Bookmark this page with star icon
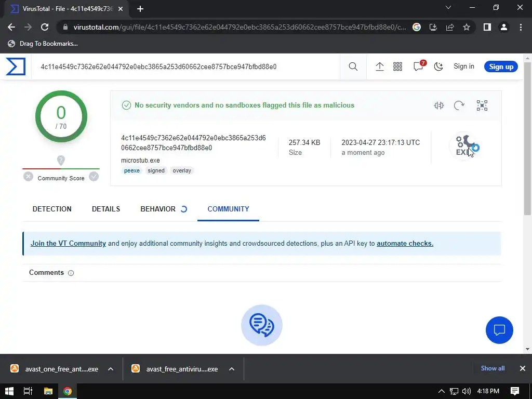Viewport: 532px width, 399px height. coord(467,27)
